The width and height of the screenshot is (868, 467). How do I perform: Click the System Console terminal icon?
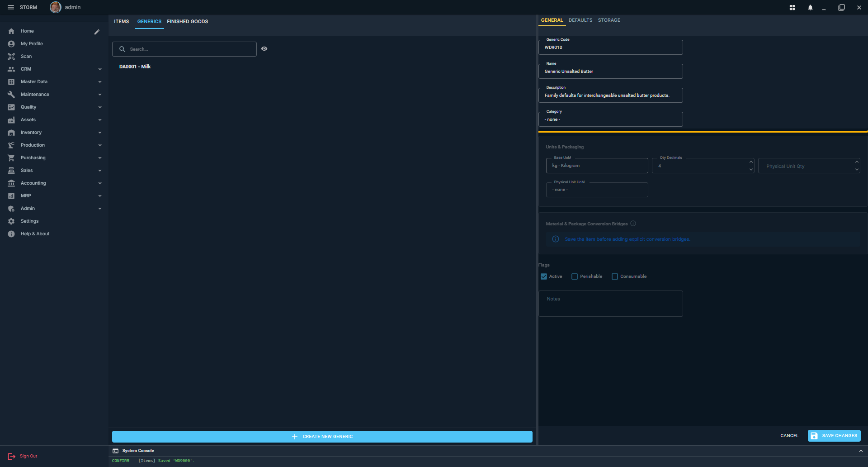click(x=116, y=451)
